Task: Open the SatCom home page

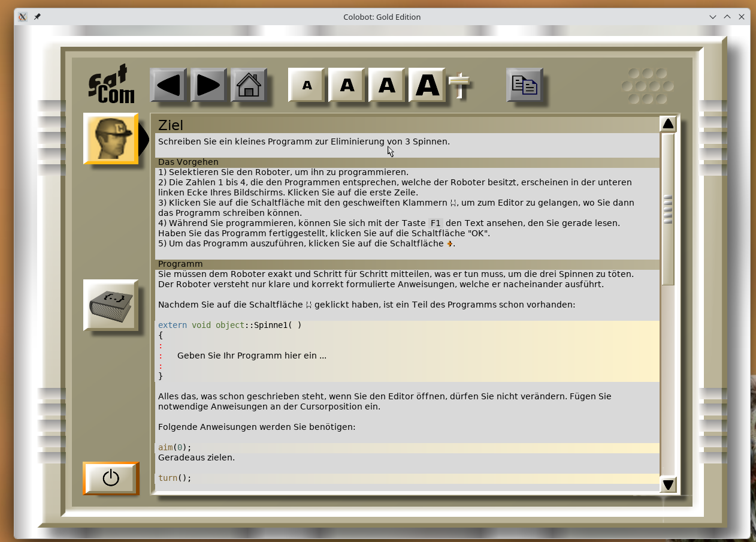Action: pos(249,85)
